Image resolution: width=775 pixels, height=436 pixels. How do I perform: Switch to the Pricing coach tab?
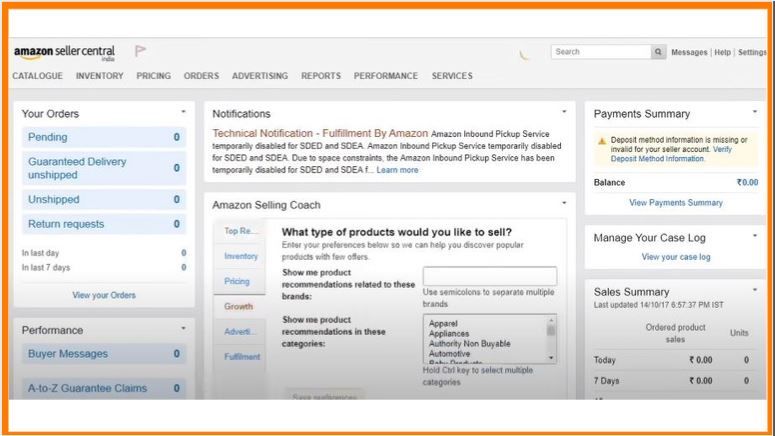coord(237,282)
